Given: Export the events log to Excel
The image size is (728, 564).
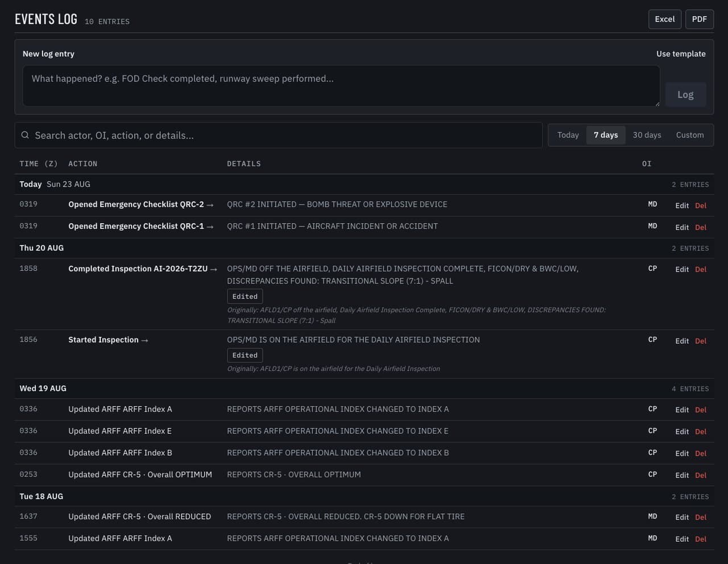Looking at the screenshot, I should pyautogui.click(x=664, y=19).
